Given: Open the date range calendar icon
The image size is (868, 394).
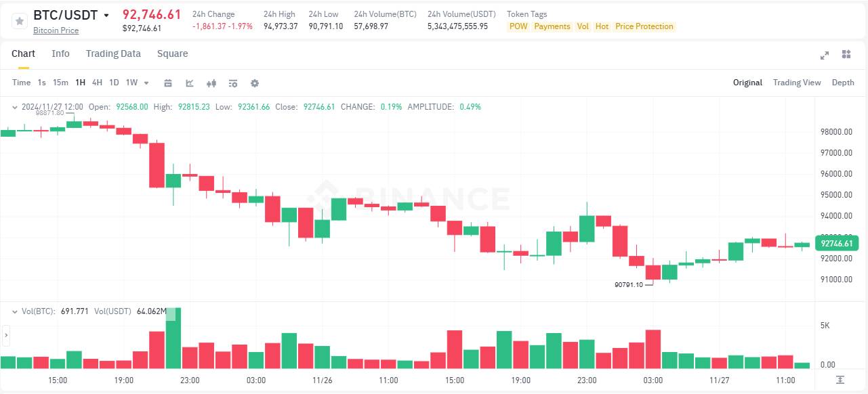Looking at the screenshot, I should (x=168, y=83).
